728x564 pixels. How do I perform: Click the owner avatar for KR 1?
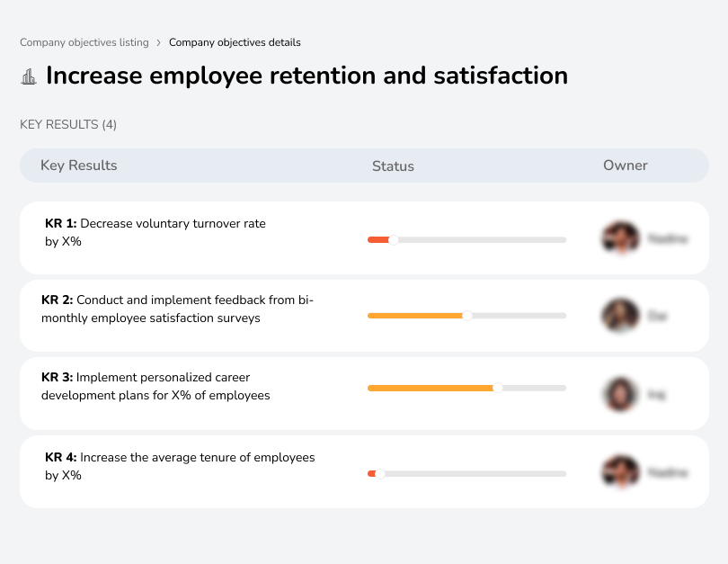620,237
